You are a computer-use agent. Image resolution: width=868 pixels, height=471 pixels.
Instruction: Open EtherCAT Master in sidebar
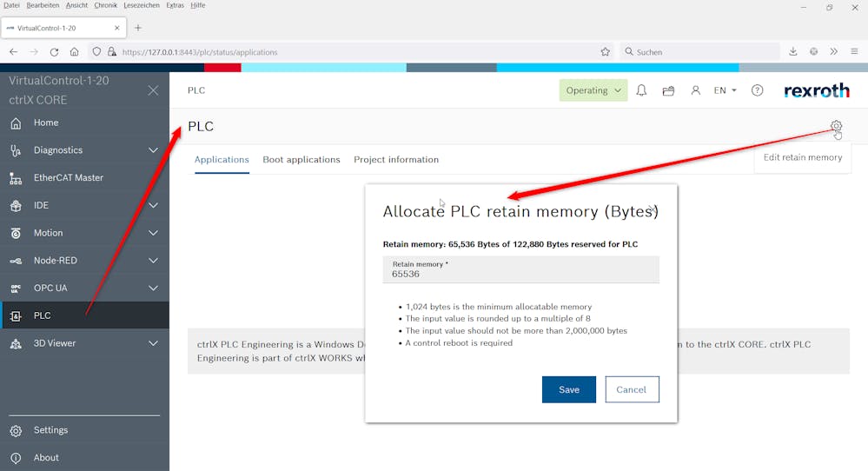[68, 178]
